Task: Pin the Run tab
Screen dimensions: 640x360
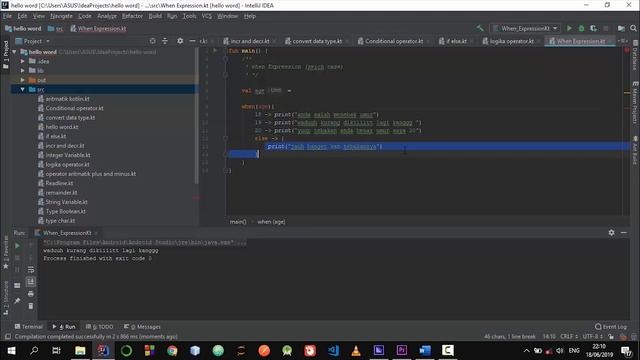Action: pyautogui.click(x=17, y=301)
